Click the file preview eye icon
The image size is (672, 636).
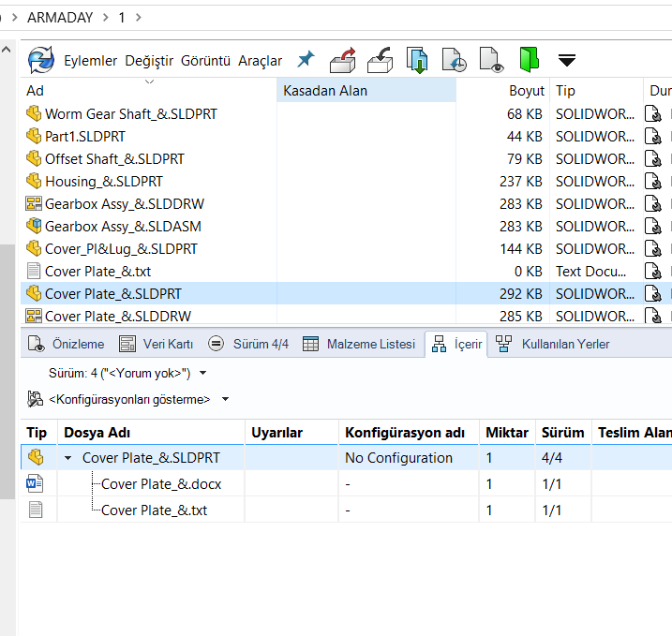[492, 60]
